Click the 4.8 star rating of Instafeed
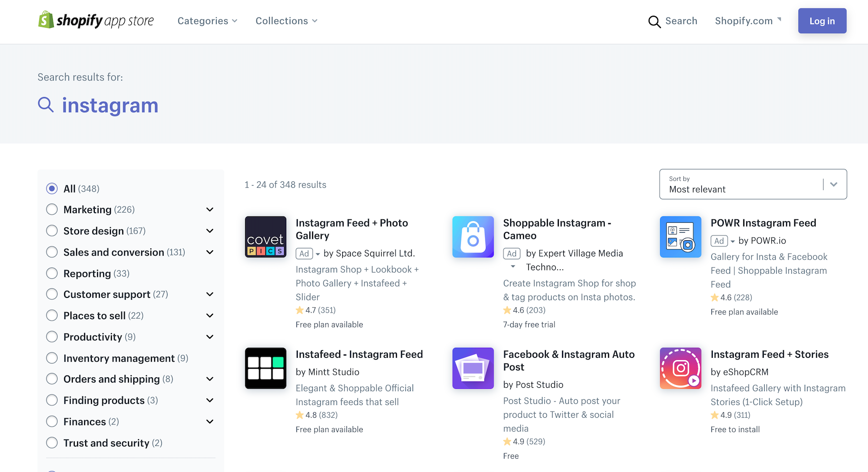 tap(316, 415)
